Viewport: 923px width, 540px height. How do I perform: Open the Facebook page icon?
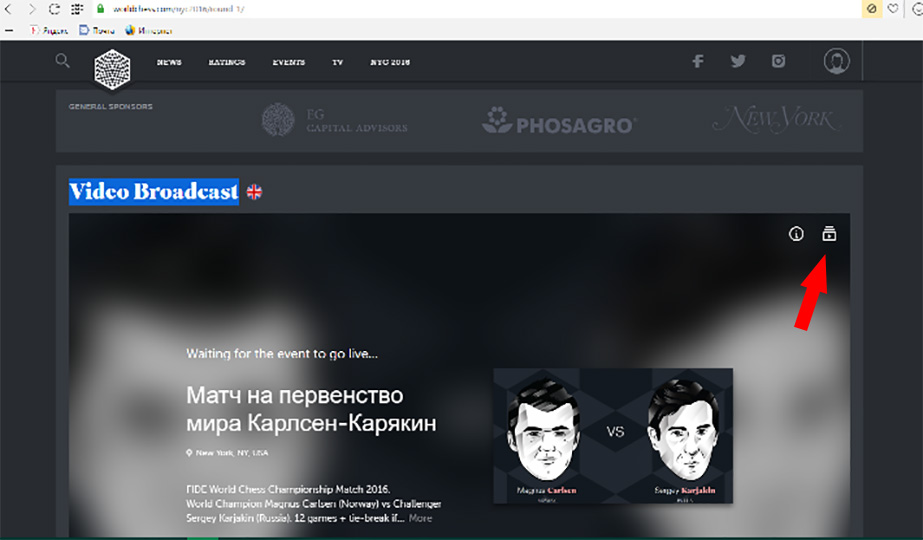pyautogui.click(x=698, y=61)
